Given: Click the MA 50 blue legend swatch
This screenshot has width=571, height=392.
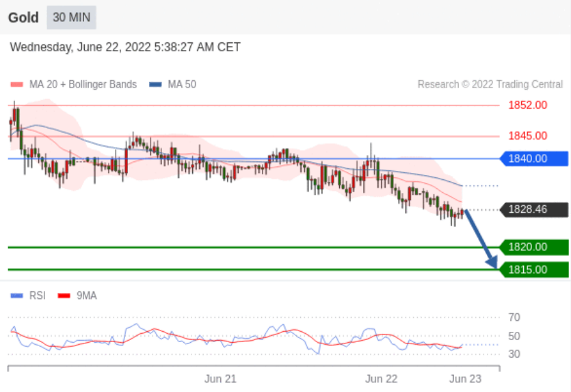Looking at the screenshot, I should (155, 85).
